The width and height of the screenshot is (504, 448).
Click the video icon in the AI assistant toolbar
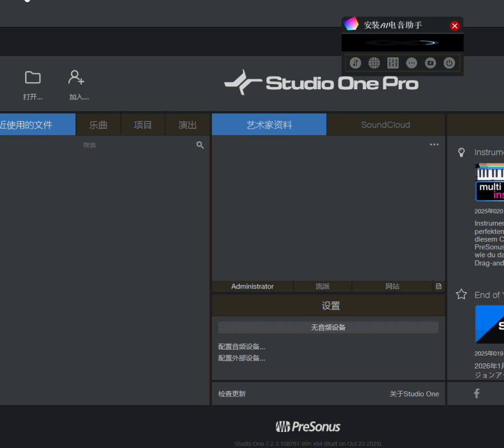point(430,63)
